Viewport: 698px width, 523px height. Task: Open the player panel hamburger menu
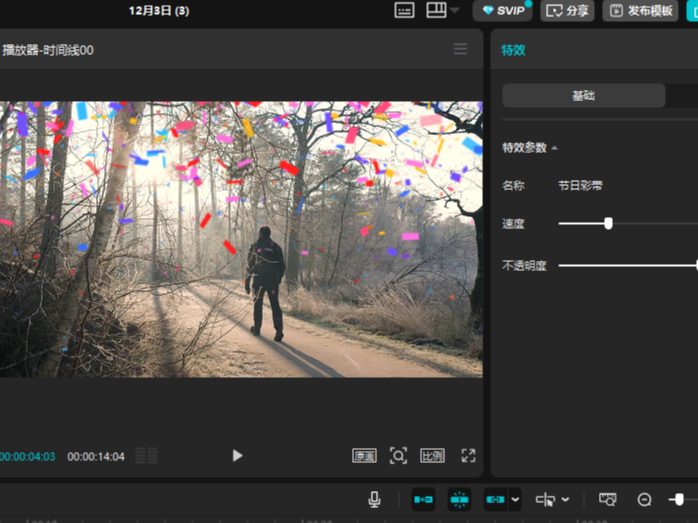click(460, 49)
